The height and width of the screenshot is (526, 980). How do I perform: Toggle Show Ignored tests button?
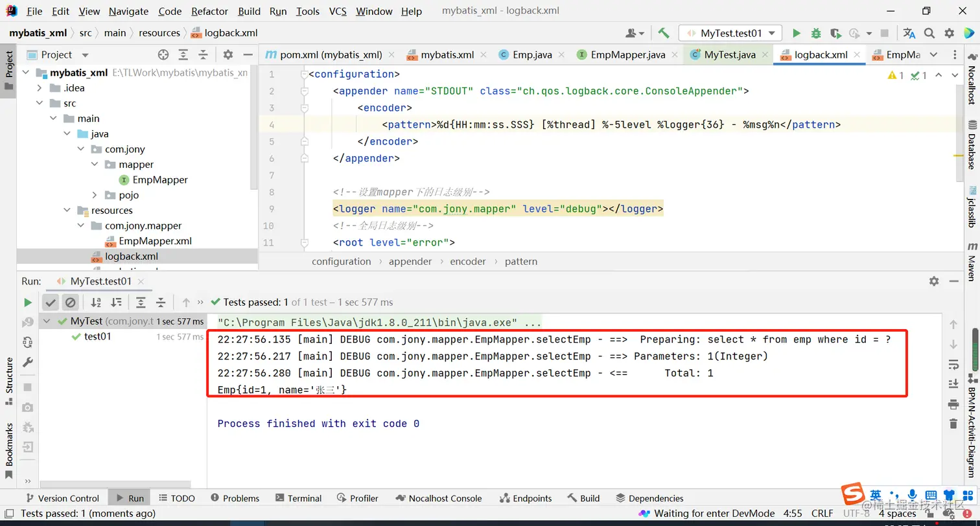pos(71,303)
